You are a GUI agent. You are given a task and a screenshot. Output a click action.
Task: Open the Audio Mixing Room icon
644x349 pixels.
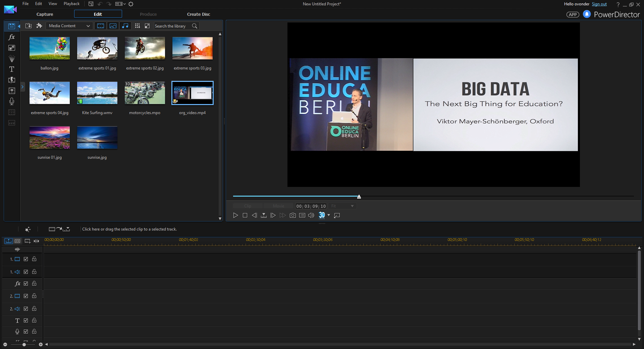point(11,91)
